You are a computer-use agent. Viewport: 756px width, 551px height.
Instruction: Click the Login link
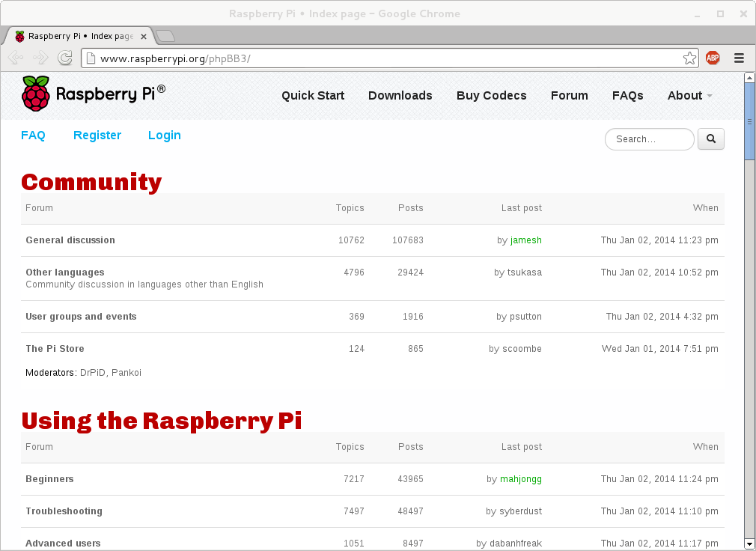click(x=165, y=136)
